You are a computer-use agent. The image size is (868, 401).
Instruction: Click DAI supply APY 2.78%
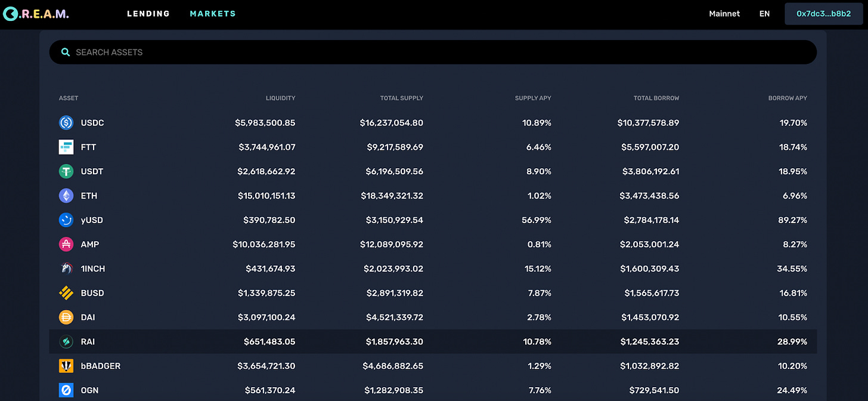(x=539, y=317)
